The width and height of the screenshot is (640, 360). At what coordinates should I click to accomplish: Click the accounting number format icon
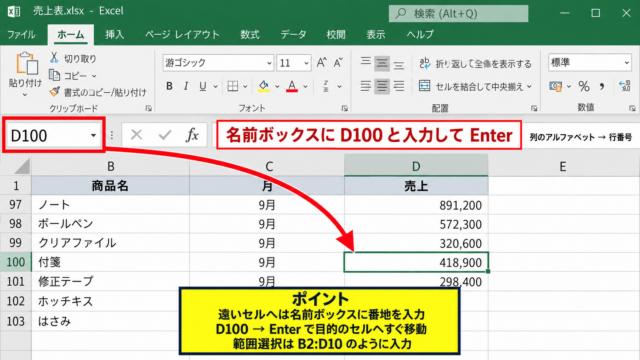pyautogui.click(x=556, y=86)
